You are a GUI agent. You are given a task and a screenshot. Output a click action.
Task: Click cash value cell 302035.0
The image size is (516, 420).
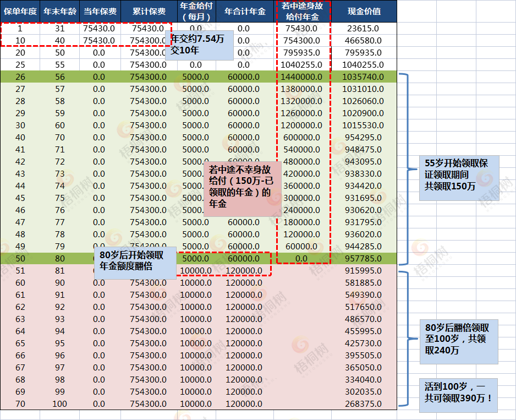point(363,392)
